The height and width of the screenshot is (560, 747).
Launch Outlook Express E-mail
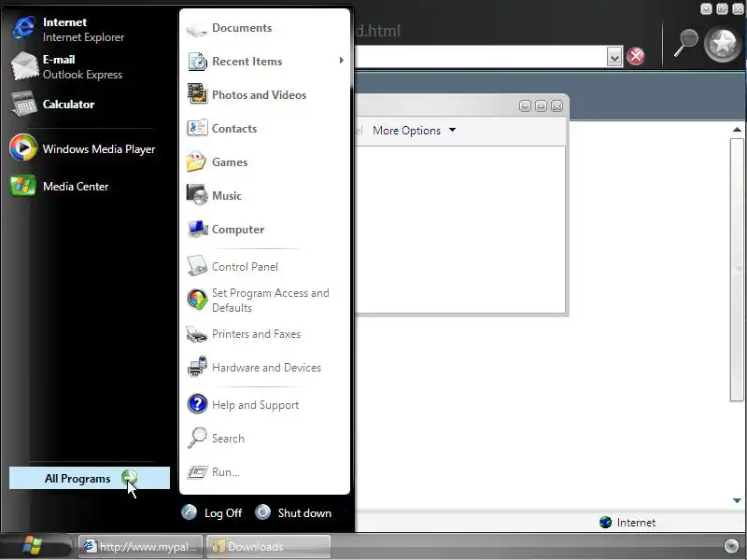(x=66, y=66)
